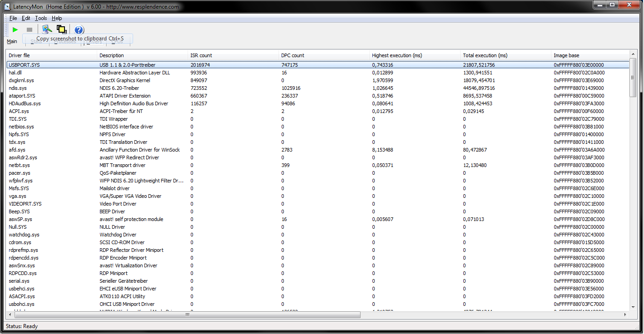644x334 pixels.
Task: Select the Beep.SYS driver row
Action: [x=318, y=211]
